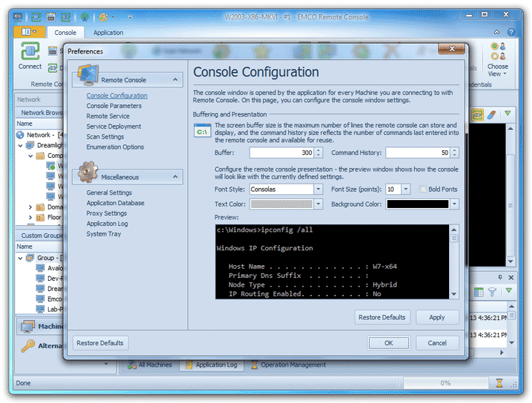Click the pin icon on the log pane
This screenshot has width=532, height=403.
(500, 277)
